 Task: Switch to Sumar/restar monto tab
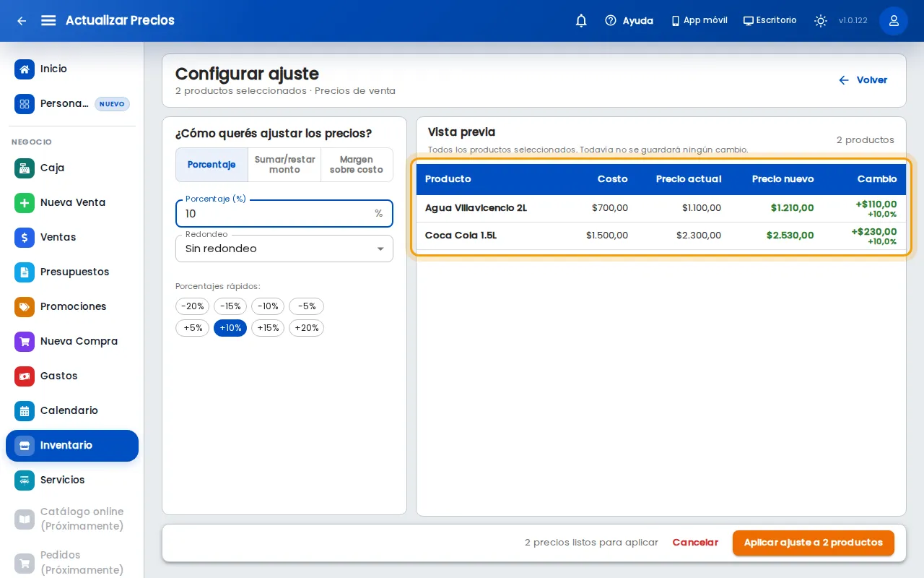click(284, 165)
